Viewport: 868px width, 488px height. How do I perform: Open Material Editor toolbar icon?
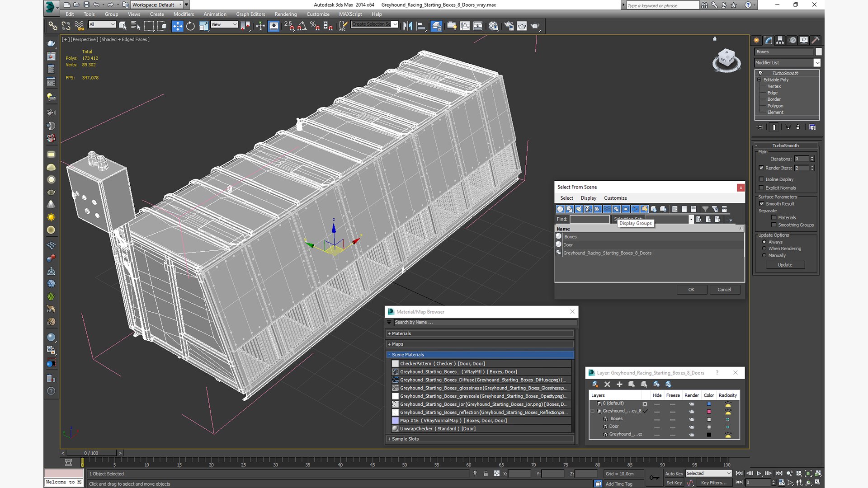click(x=493, y=26)
